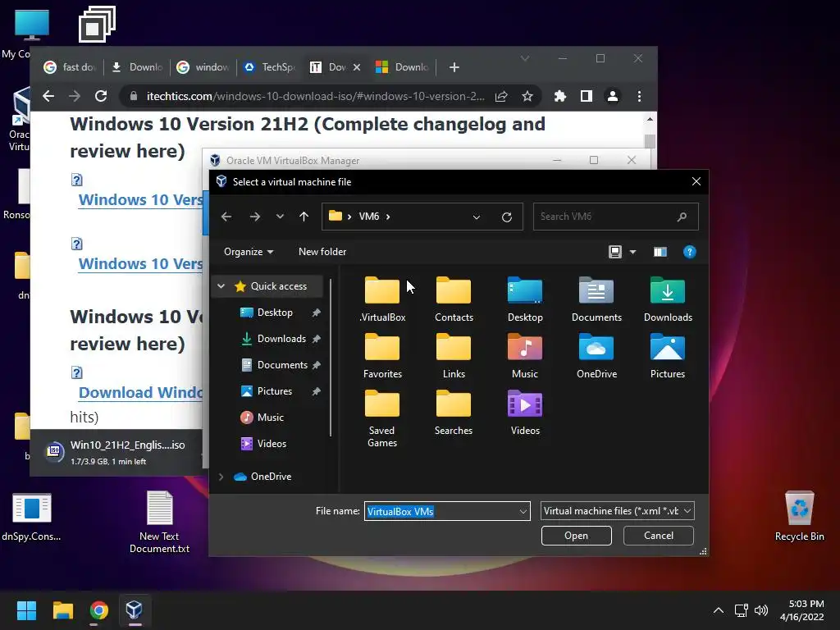Image resolution: width=840 pixels, height=630 pixels.
Task: Switch to VirtualBox in taskbar
Action: (x=134, y=610)
